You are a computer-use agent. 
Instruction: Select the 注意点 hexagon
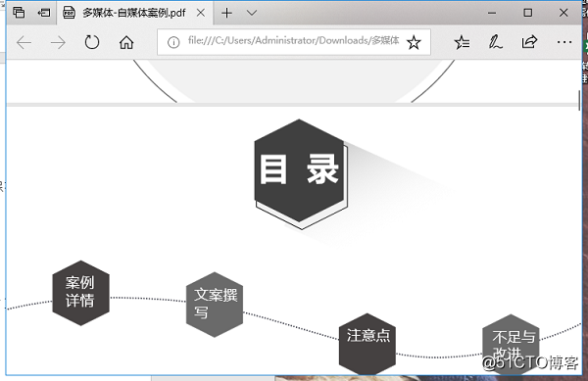pyautogui.click(x=367, y=344)
